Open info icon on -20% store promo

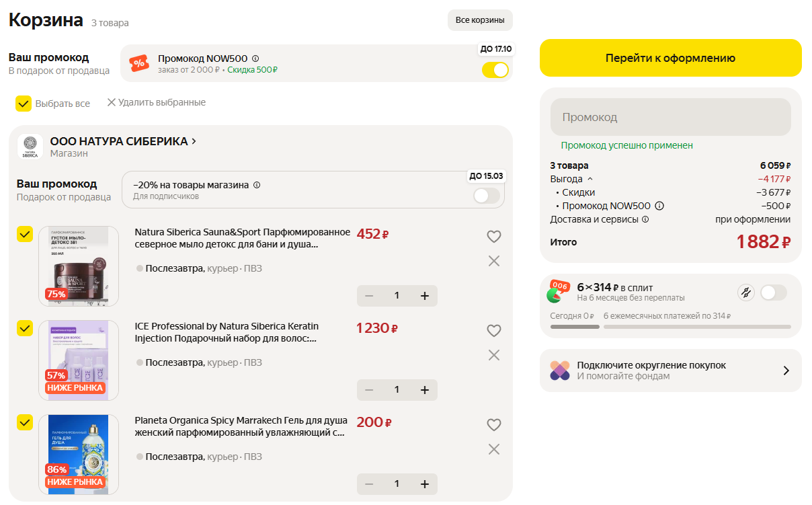point(256,184)
